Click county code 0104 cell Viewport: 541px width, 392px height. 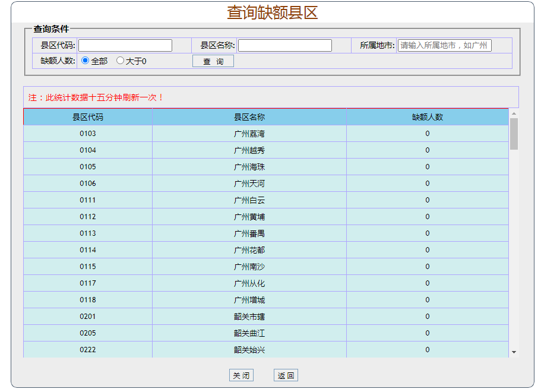click(88, 150)
